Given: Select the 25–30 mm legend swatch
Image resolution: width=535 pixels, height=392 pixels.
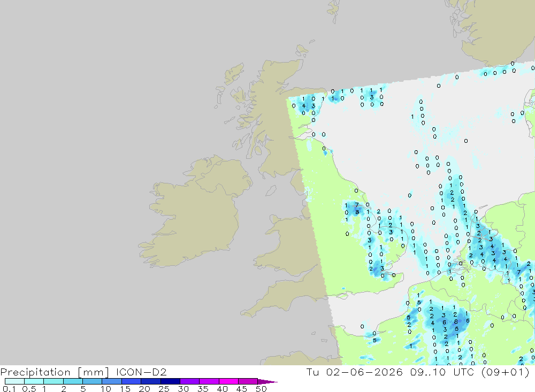Looking at the screenshot, I should pyautogui.click(x=170, y=381).
